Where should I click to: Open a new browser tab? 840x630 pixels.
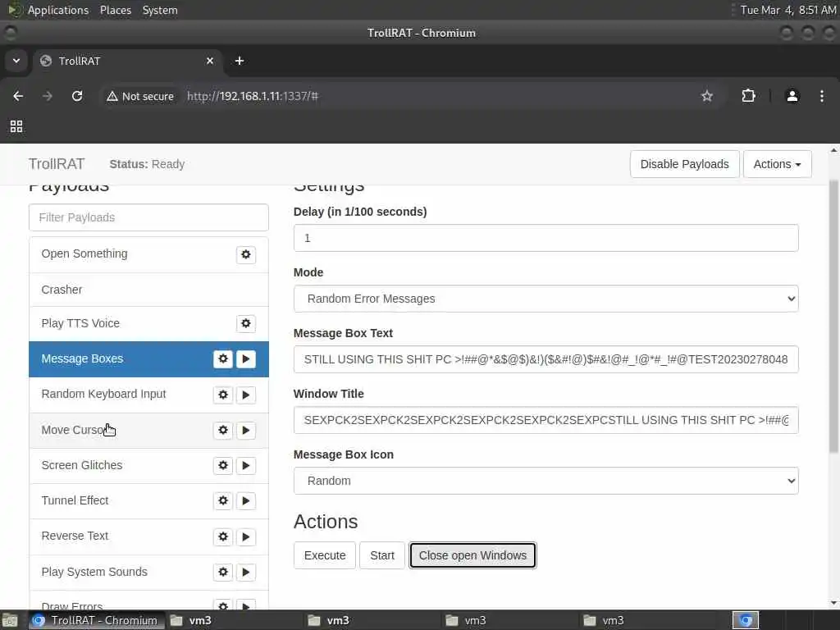[240, 61]
